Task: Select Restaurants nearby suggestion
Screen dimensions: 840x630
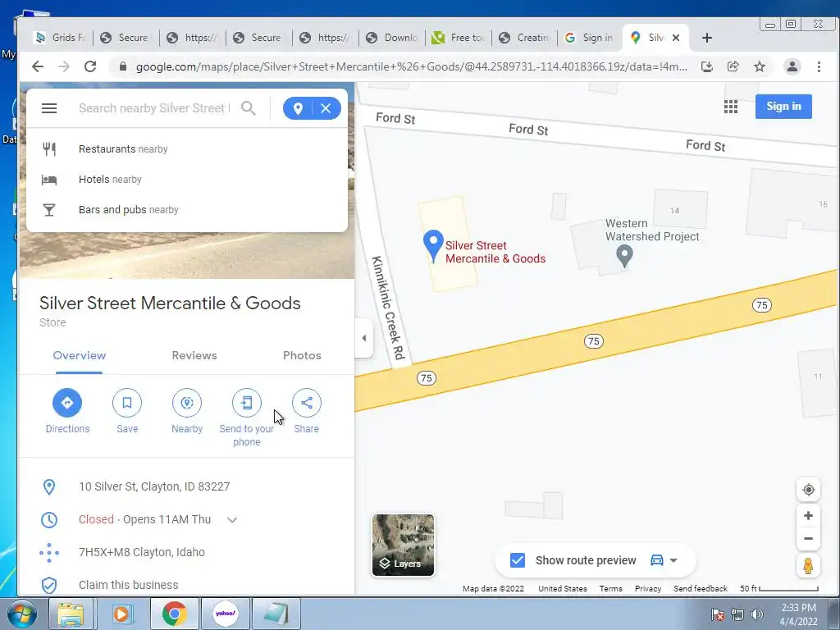Action: click(x=187, y=149)
